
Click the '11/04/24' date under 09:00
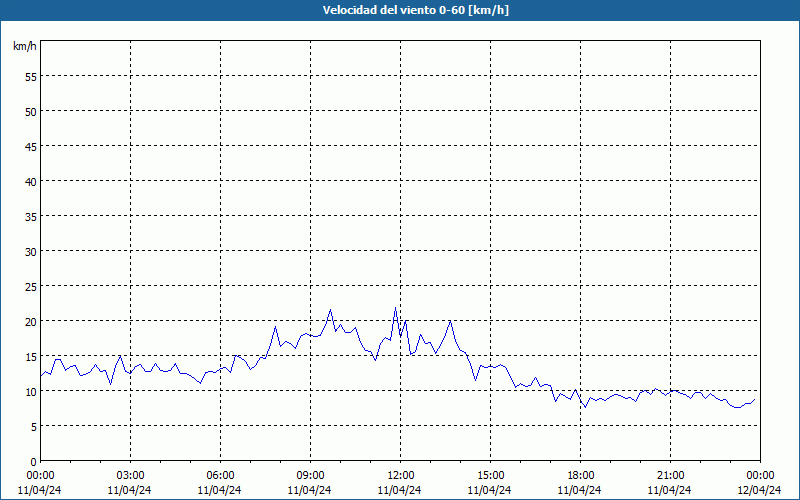(x=309, y=490)
